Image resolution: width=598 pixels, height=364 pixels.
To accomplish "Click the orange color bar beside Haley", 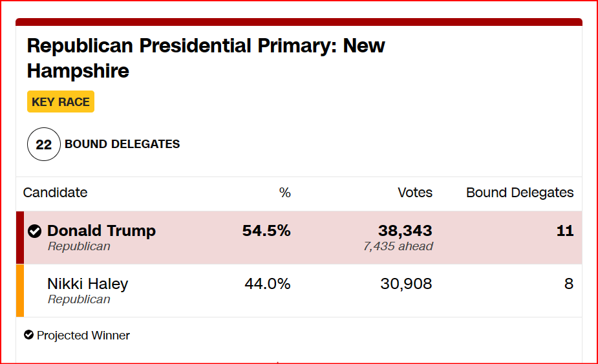I will [20, 290].
